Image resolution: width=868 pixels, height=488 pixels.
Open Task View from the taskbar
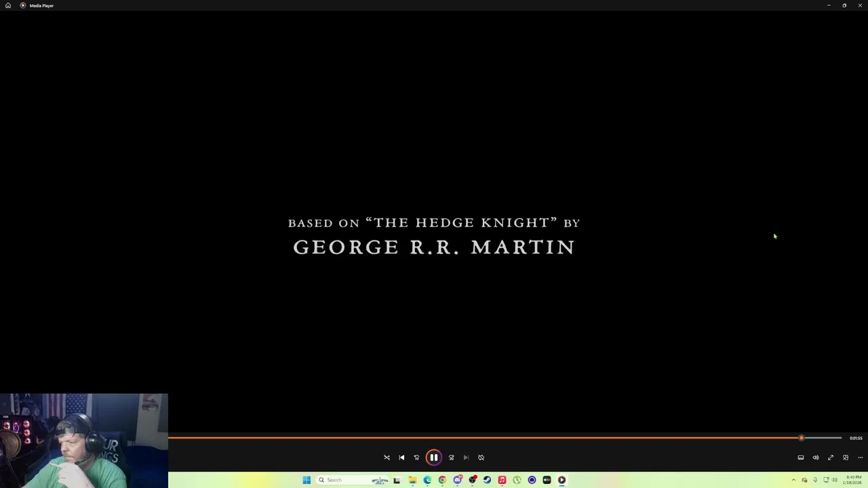point(397,480)
